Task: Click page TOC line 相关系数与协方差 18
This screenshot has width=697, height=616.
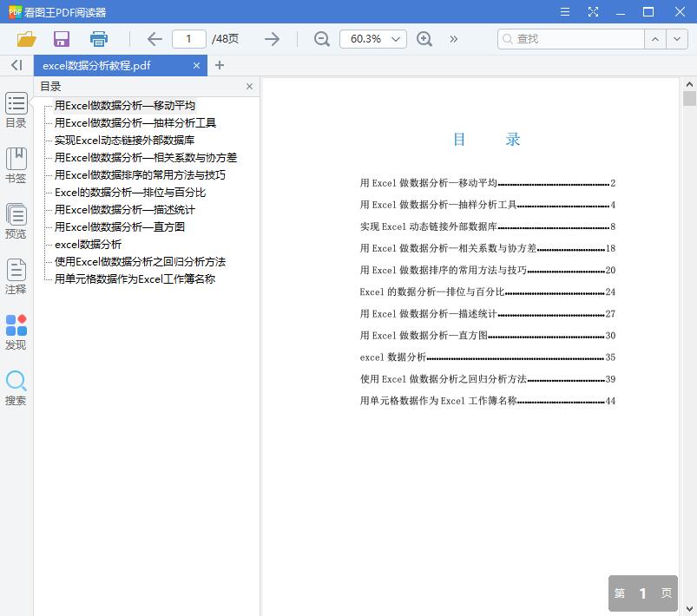Action: pos(488,248)
